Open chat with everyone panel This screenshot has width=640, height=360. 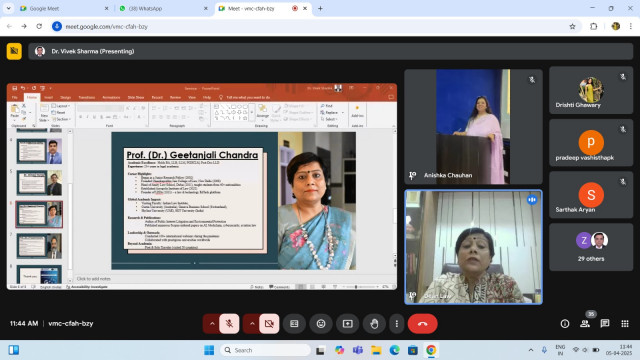tap(605, 324)
